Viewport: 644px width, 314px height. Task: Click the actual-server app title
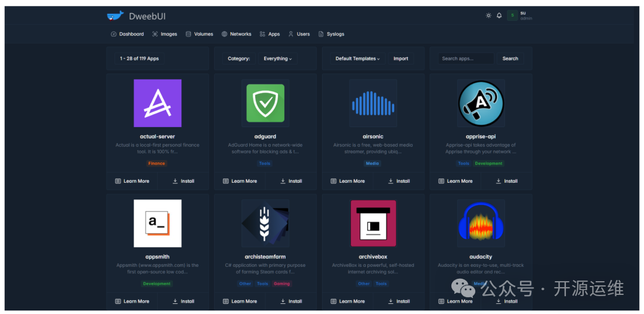pyautogui.click(x=157, y=137)
